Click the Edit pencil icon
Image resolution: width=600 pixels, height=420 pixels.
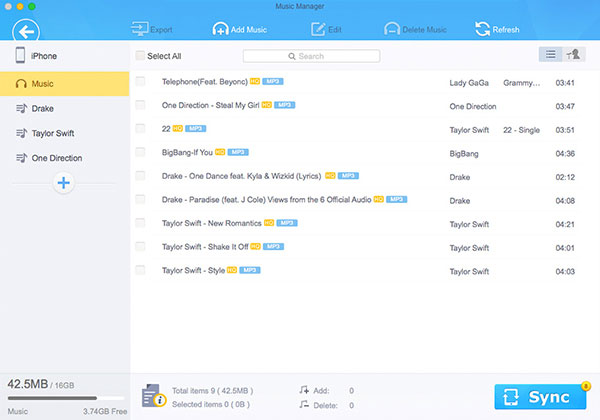pos(318,29)
